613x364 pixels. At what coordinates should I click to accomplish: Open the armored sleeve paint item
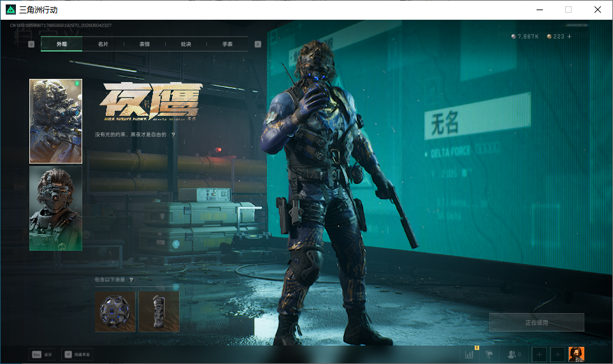pos(159,312)
